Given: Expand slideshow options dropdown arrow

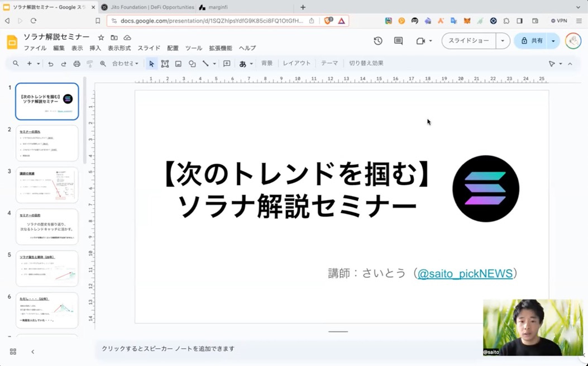Looking at the screenshot, I should tap(503, 41).
